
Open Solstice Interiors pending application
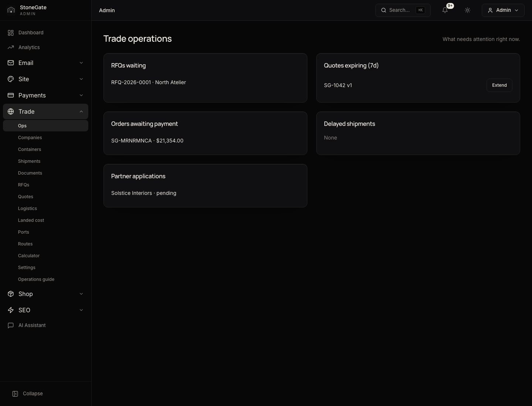pos(144,193)
